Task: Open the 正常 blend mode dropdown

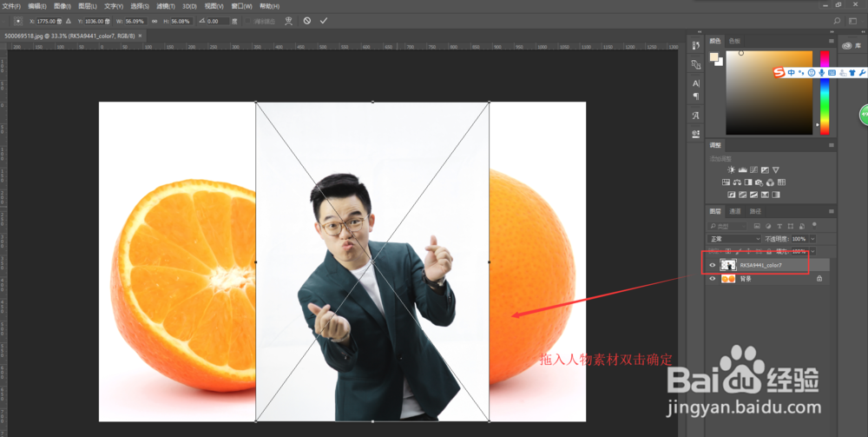Action: coord(734,239)
